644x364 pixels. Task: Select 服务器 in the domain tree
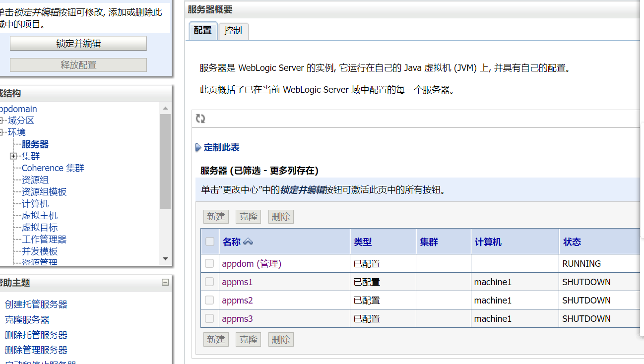click(x=34, y=144)
